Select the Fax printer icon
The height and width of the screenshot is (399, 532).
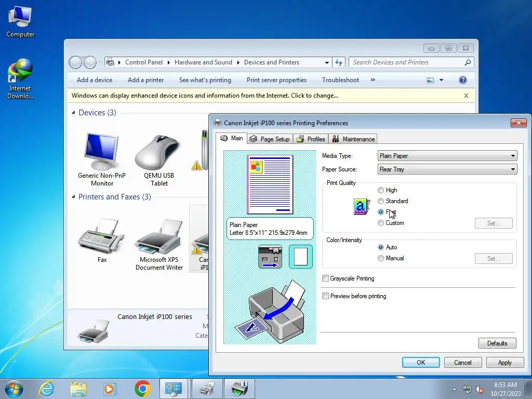click(102, 240)
